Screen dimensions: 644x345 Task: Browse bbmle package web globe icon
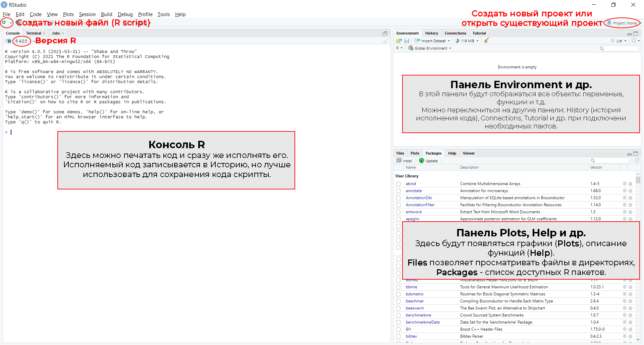[x=625, y=287]
